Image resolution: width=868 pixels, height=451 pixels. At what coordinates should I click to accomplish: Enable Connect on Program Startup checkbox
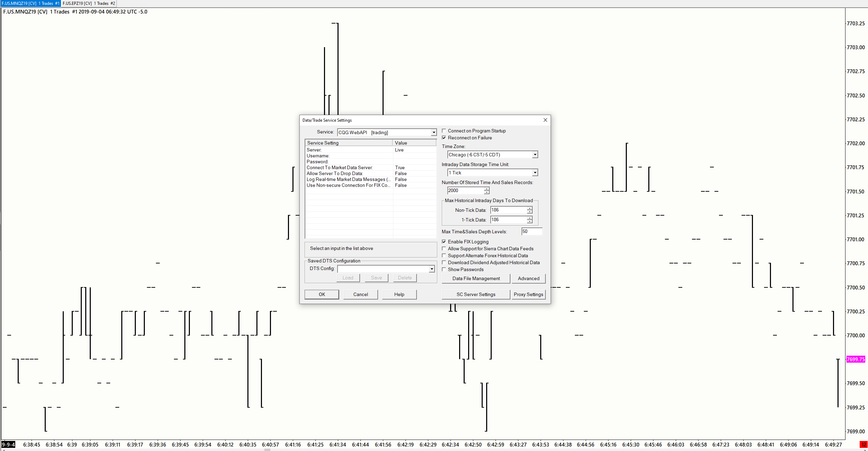pos(444,131)
